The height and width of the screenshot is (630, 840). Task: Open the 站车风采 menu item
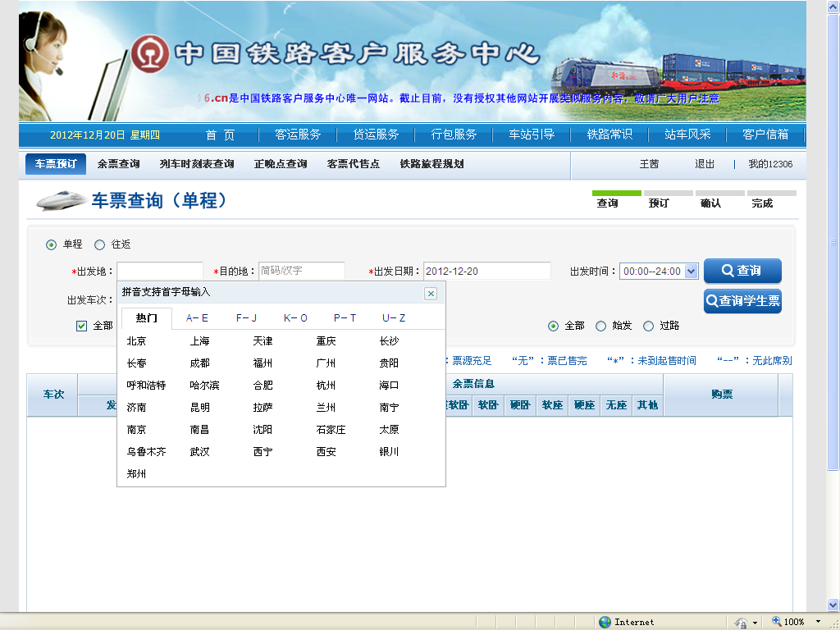[x=687, y=135]
